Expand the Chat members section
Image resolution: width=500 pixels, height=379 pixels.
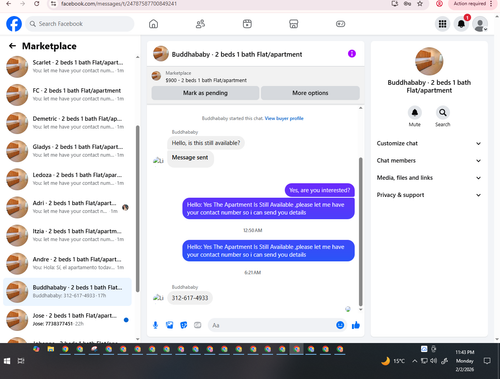tap(429, 161)
